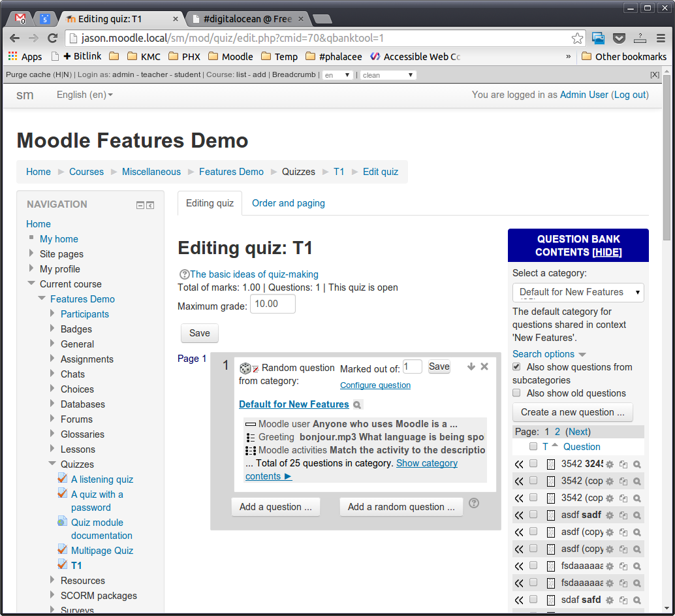Add question asdf sadf to quiz via arrows

click(519, 515)
